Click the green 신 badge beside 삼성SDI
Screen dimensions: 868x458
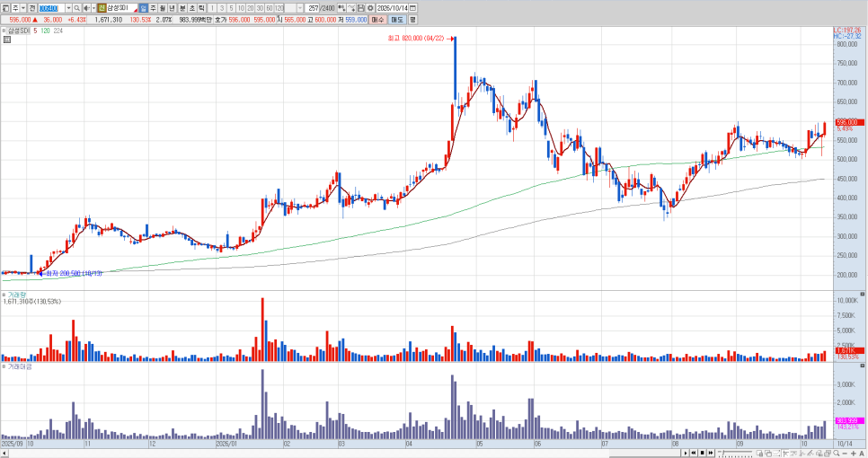coord(102,8)
